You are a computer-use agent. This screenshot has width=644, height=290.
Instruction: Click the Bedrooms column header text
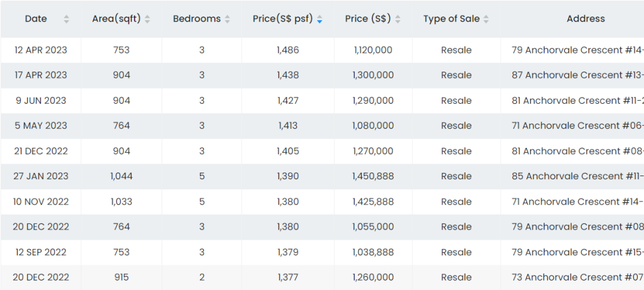[197, 19]
